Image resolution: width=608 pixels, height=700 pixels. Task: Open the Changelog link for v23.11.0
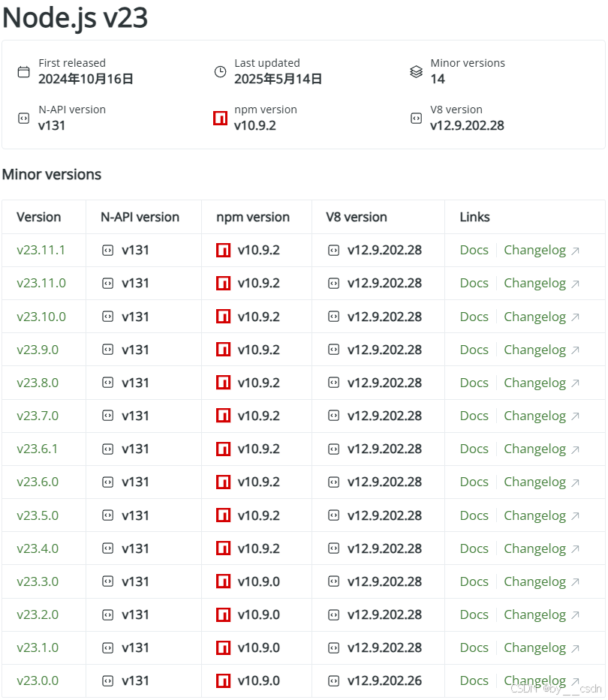tap(535, 284)
